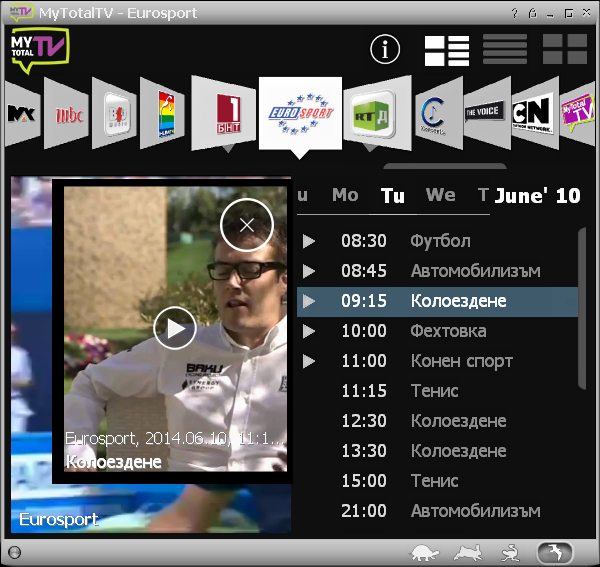Select the partially visible 'u' day tab

(302, 195)
